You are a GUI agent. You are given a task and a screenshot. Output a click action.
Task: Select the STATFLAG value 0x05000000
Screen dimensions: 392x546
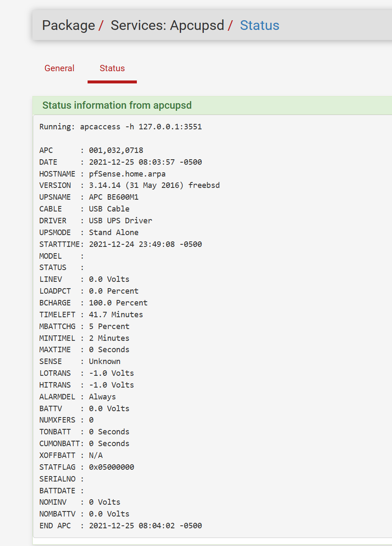click(x=112, y=467)
